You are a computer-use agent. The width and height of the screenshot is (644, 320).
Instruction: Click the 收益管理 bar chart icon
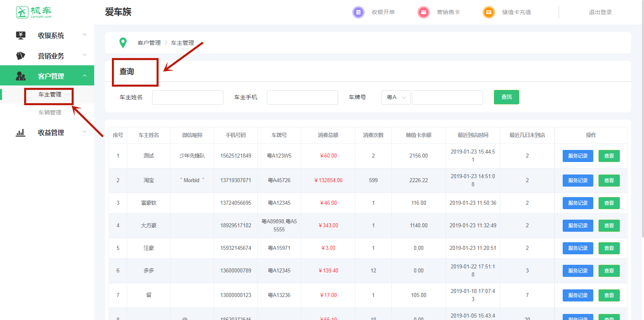tap(21, 133)
